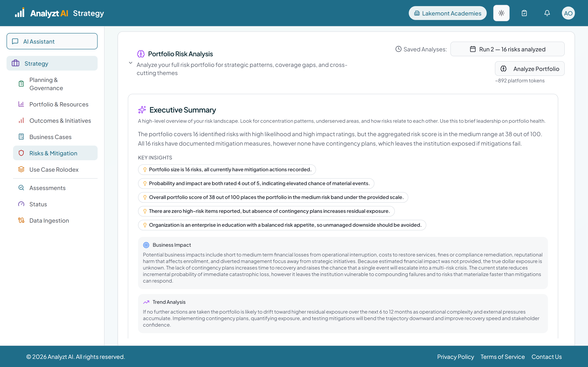The width and height of the screenshot is (588, 367).
Task: Toggle the light/dark theme sun button
Action: [501, 13]
